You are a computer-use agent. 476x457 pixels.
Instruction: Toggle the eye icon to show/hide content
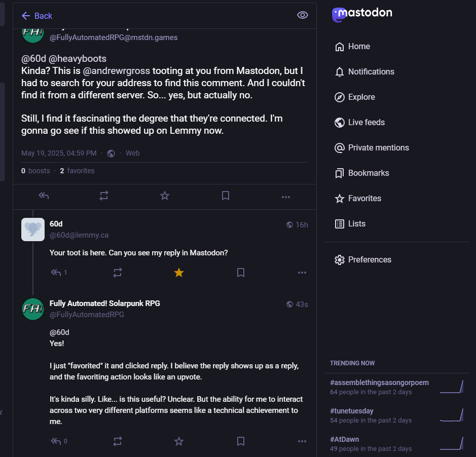tap(302, 15)
